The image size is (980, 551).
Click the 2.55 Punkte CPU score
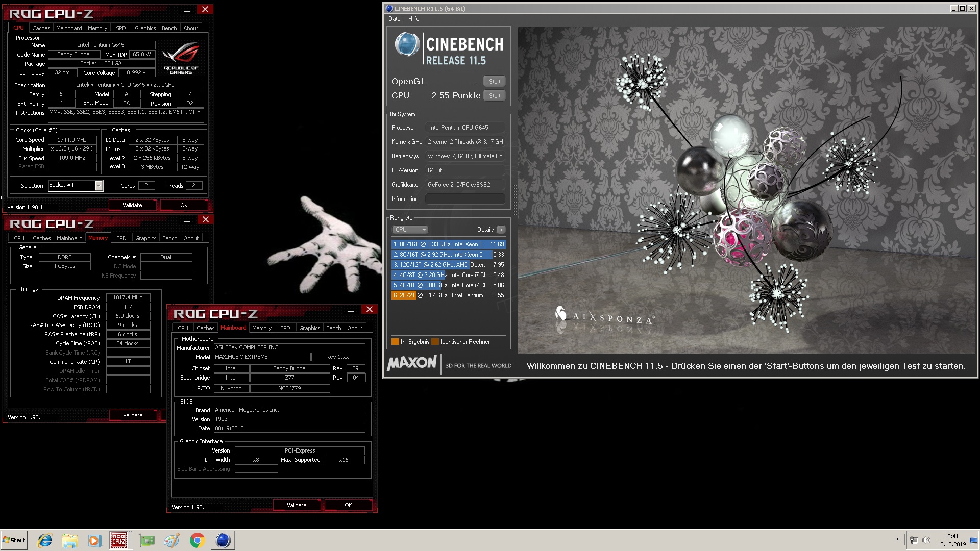coord(456,96)
